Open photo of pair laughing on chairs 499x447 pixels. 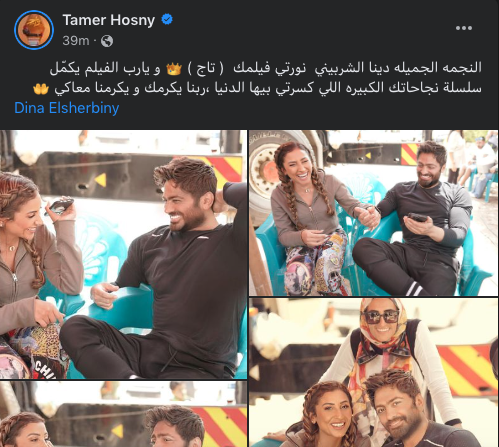click(x=373, y=213)
